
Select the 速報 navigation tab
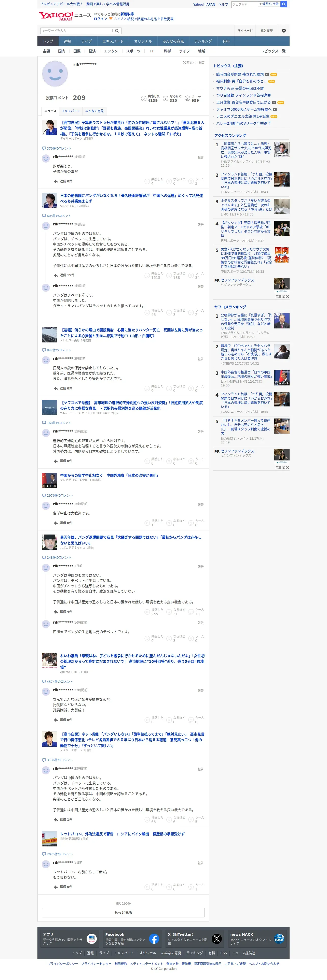[67, 41]
